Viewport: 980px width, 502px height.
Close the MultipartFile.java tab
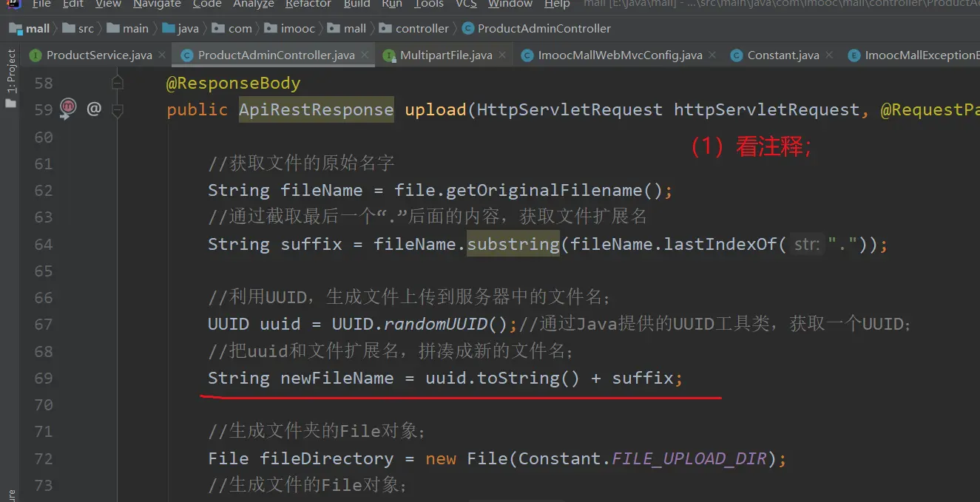[x=503, y=55]
